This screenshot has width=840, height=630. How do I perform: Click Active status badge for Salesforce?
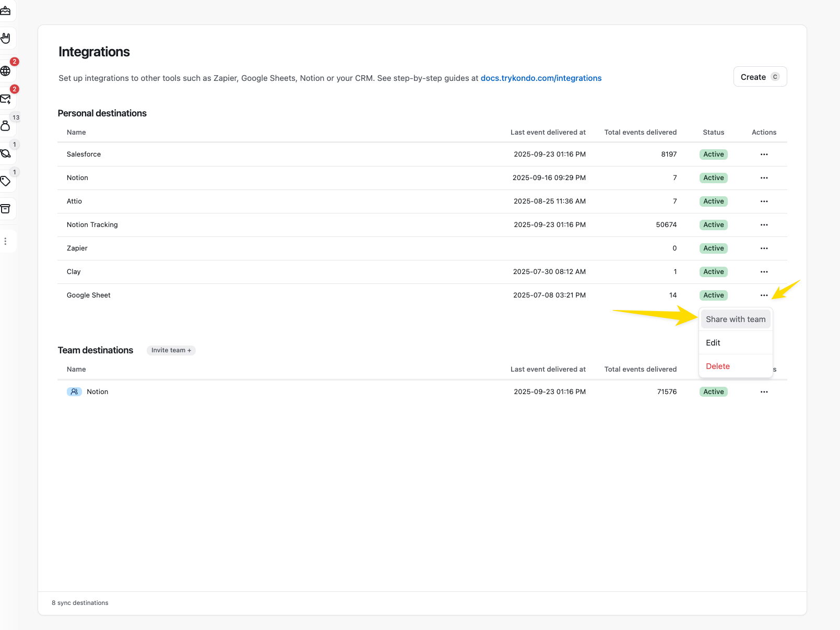click(713, 154)
